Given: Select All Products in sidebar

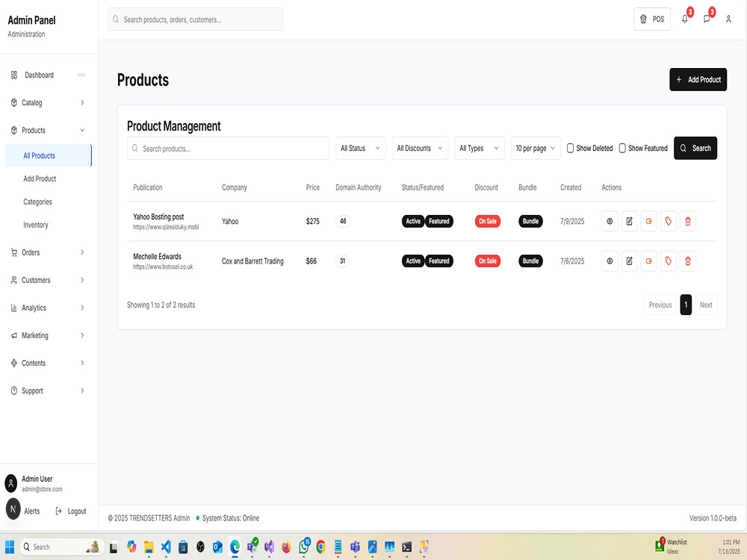Looking at the screenshot, I should [x=48, y=156].
